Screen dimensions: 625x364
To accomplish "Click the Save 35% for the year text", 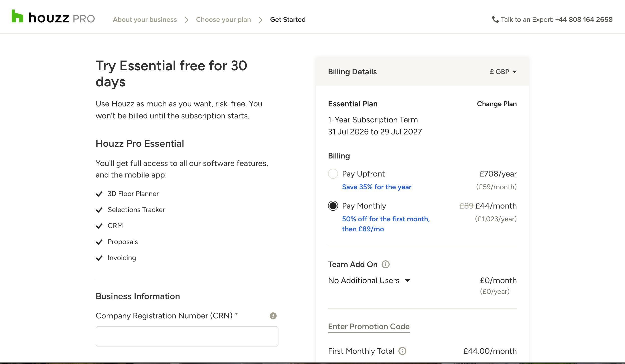I will pos(377,187).
